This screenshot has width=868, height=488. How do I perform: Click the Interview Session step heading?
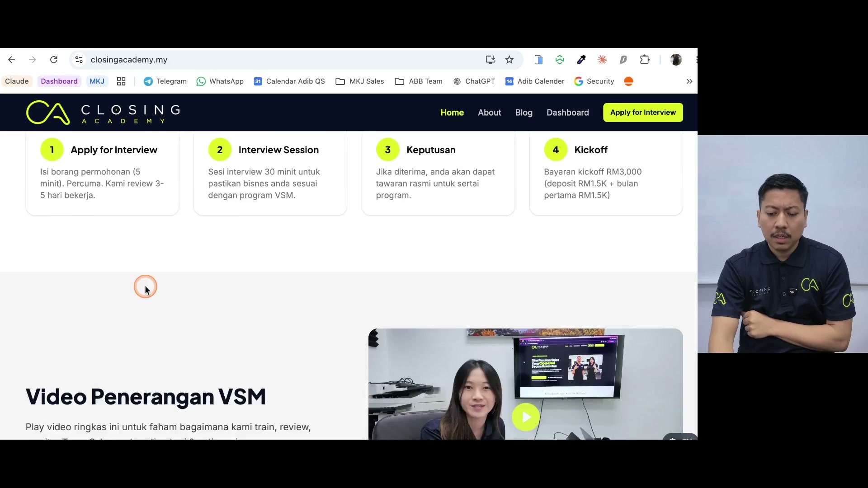point(278,150)
